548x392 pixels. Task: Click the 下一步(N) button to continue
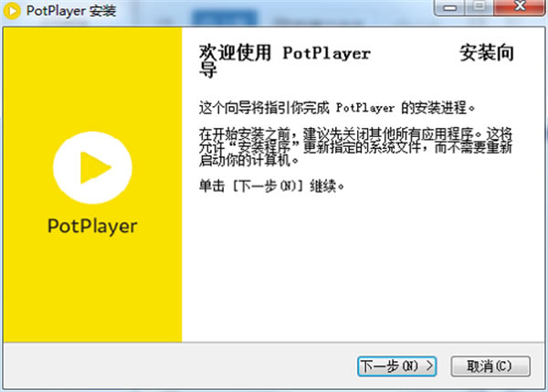(397, 366)
